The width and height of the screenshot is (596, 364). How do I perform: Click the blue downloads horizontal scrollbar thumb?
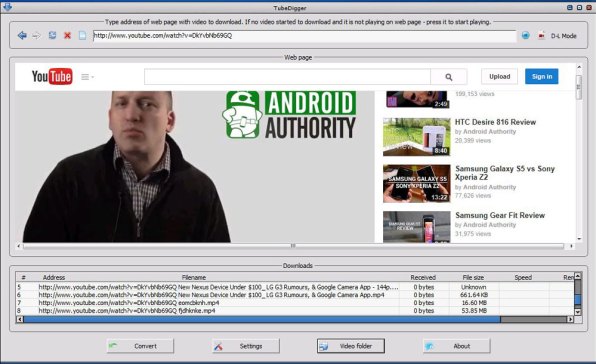(x=262, y=320)
